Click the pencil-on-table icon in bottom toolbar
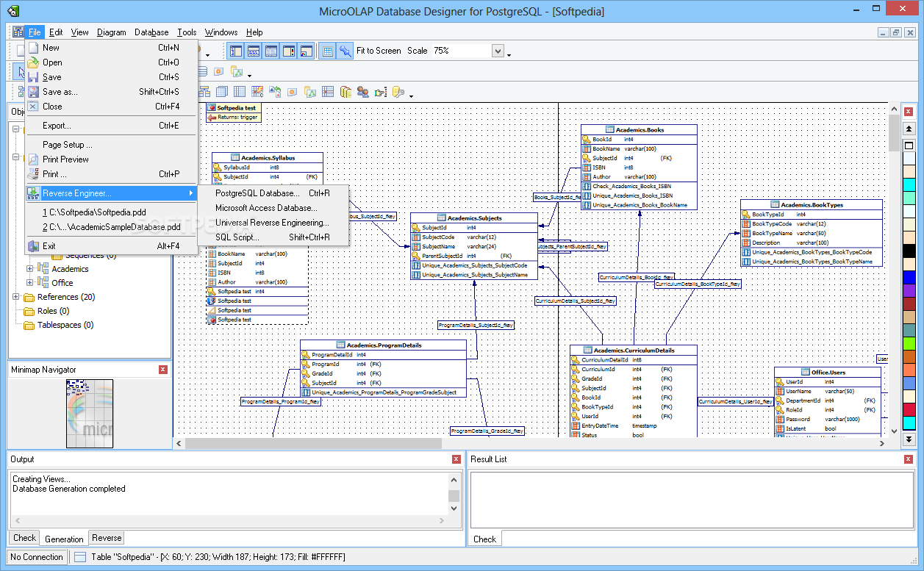924x571 pixels. click(x=257, y=93)
